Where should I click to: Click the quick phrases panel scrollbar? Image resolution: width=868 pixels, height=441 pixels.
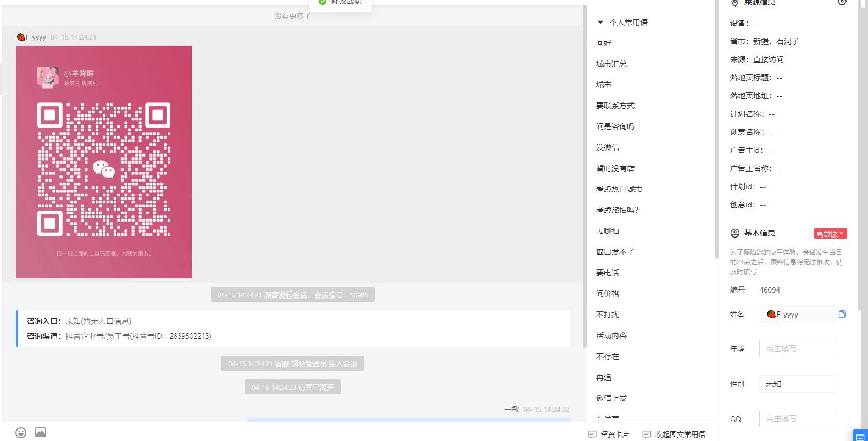click(x=716, y=129)
